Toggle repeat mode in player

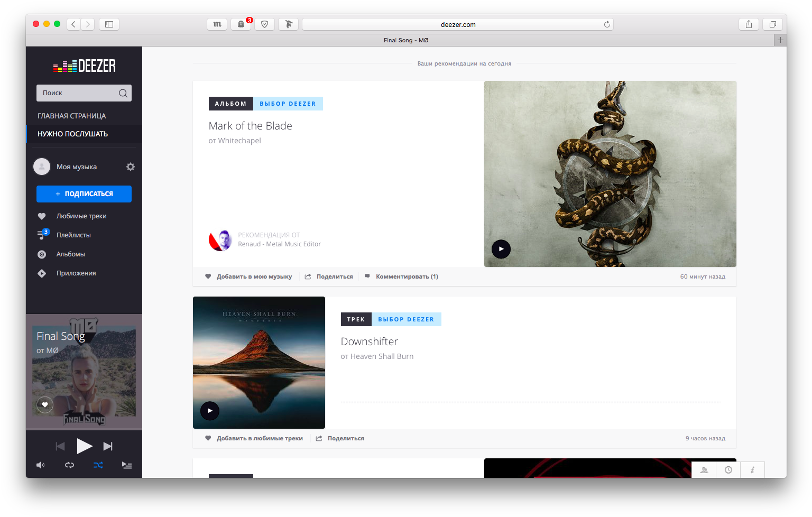coord(69,465)
